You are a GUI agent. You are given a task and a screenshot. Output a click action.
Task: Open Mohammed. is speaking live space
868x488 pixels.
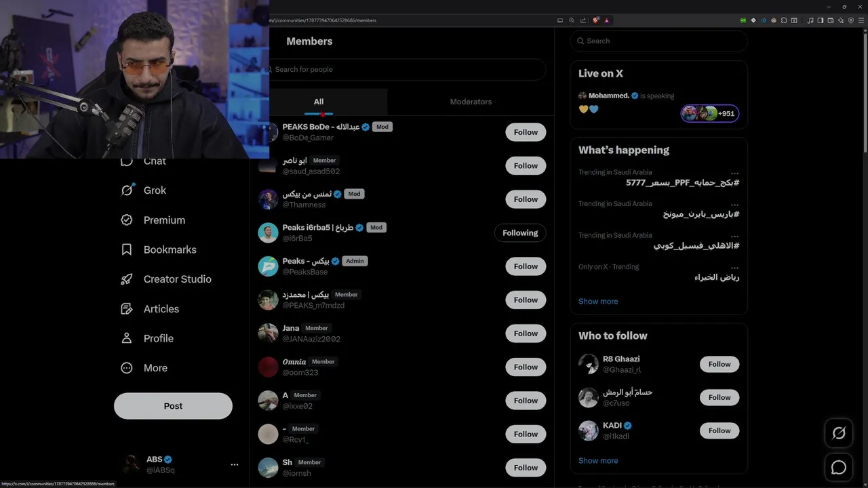pyautogui.click(x=626, y=96)
